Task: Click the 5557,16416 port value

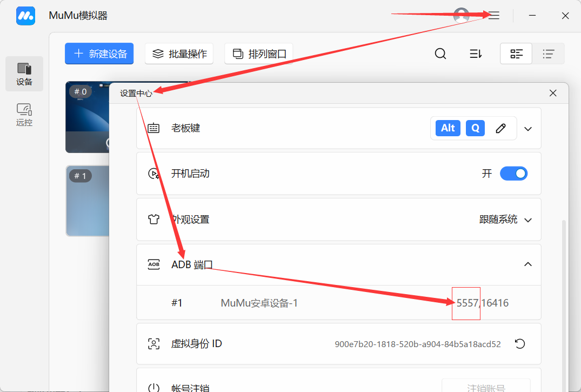Action: point(483,303)
